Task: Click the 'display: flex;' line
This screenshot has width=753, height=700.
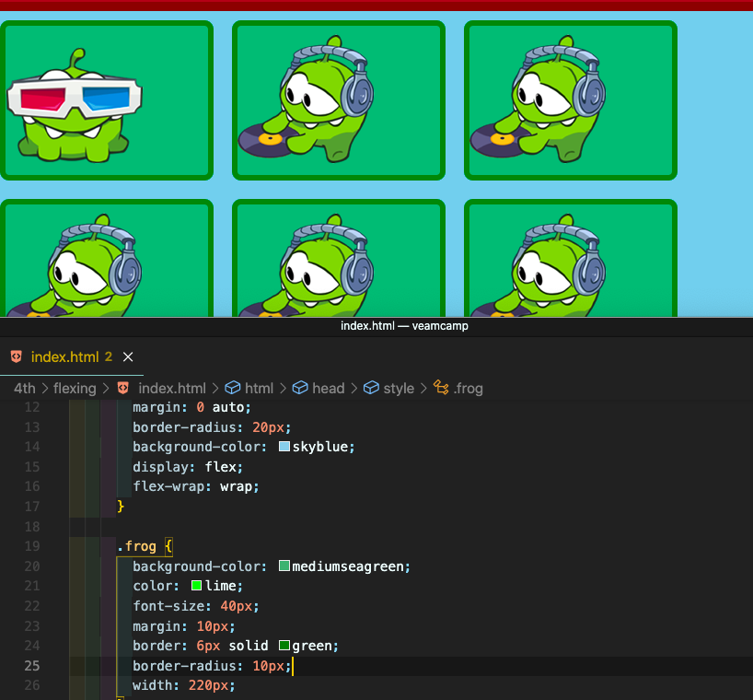Action: [188, 467]
